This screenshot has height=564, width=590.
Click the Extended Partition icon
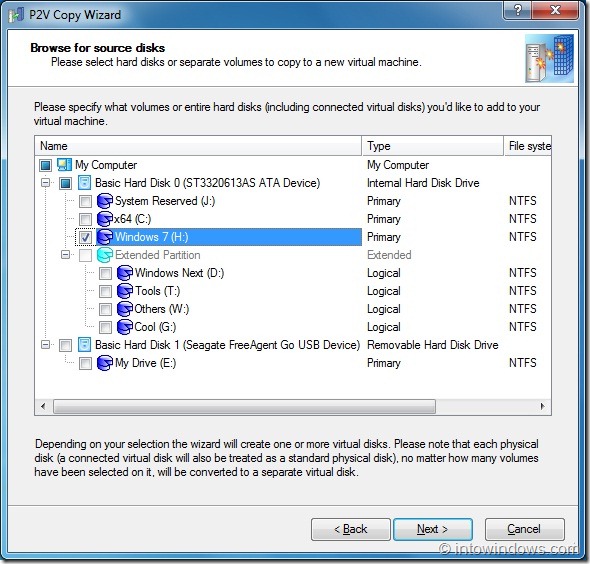point(105,255)
